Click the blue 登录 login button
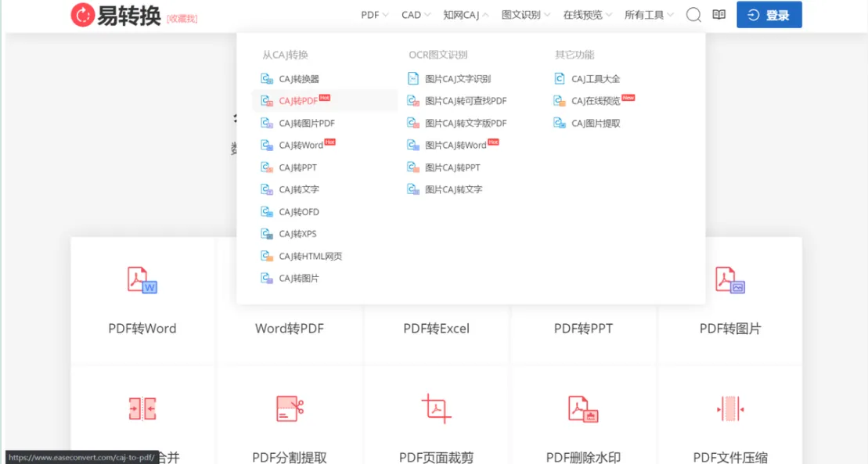Image resolution: width=868 pixels, height=464 pixels. click(769, 15)
